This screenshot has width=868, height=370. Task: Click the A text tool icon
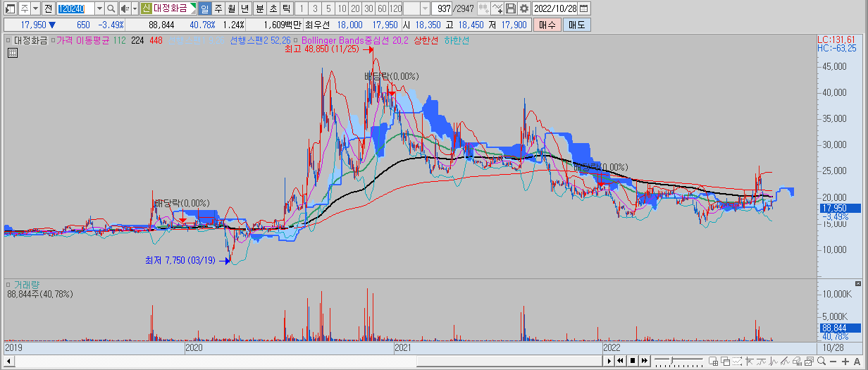(x=857, y=362)
